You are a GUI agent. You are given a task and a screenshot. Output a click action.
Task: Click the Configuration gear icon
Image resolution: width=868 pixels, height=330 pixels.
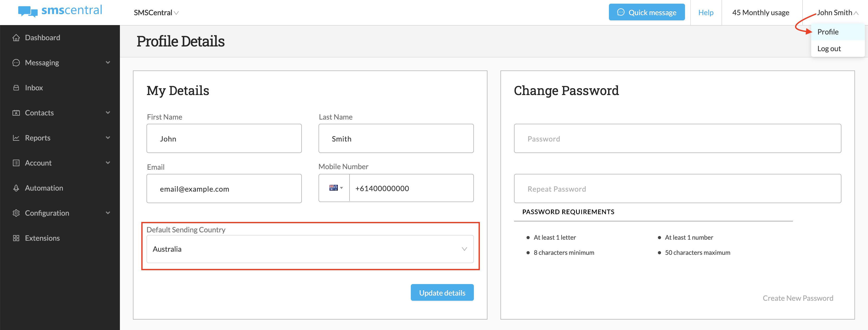(x=16, y=213)
